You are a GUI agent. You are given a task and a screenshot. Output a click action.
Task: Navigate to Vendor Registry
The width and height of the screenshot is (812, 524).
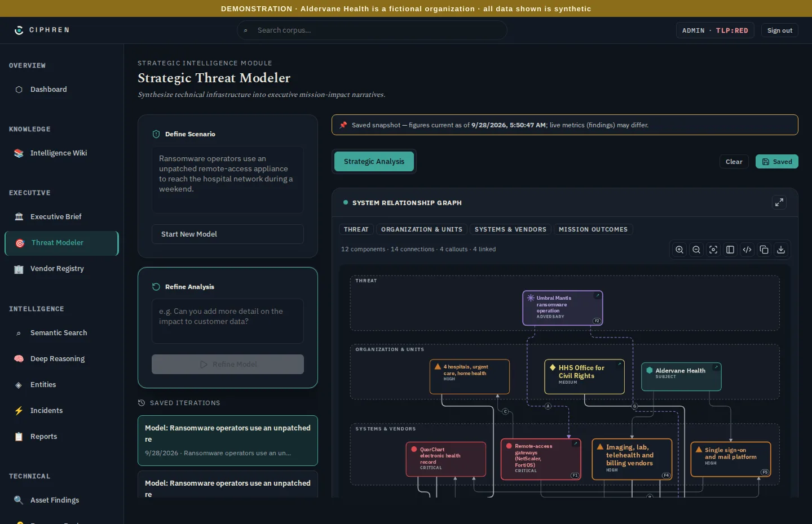(x=62, y=269)
